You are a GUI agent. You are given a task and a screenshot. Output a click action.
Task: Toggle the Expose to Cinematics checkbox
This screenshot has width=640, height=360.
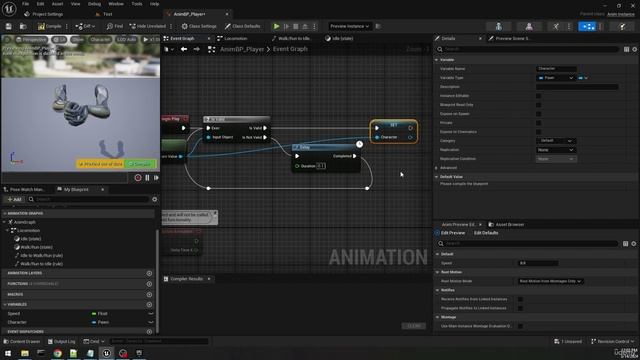[x=538, y=132]
